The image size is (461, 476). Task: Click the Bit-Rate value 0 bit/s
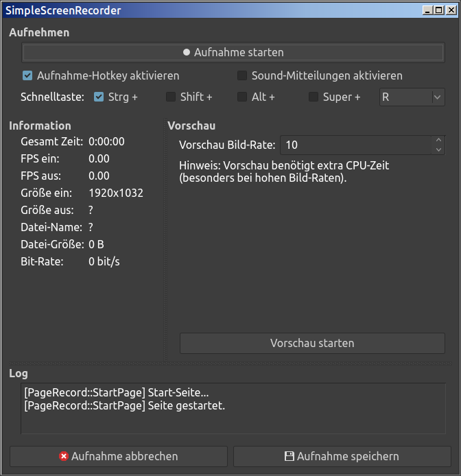tap(104, 262)
